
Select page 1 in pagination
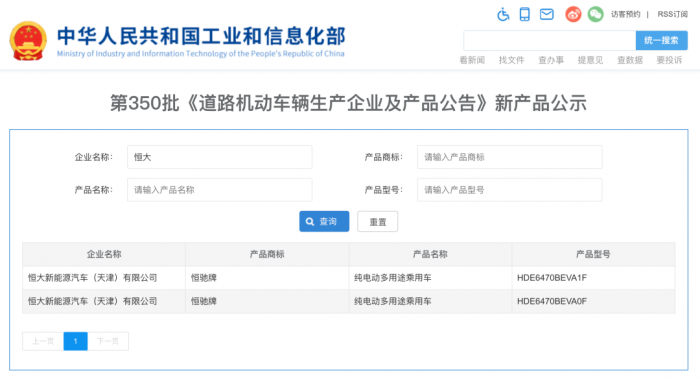click(x=75, y=341)
